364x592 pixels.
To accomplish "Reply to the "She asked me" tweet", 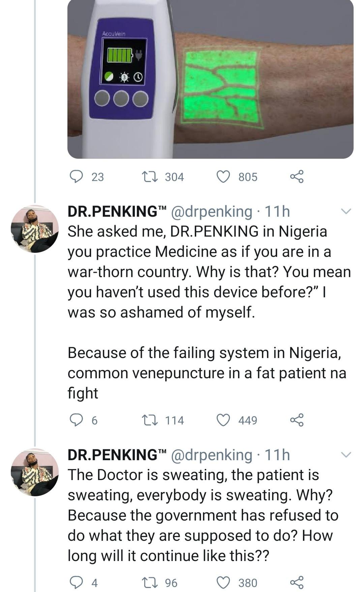I will tap(76, 420).
